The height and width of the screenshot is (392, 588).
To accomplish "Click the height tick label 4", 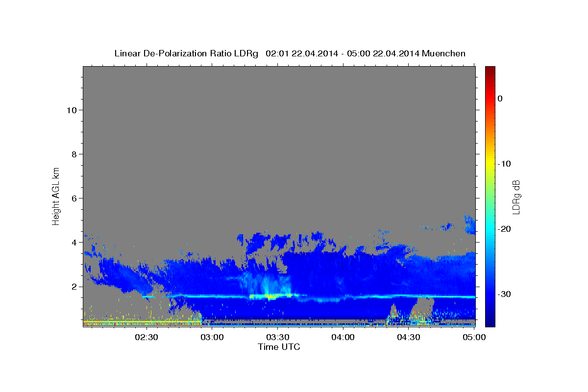I will pyautogui.click(x=73, y=242).
